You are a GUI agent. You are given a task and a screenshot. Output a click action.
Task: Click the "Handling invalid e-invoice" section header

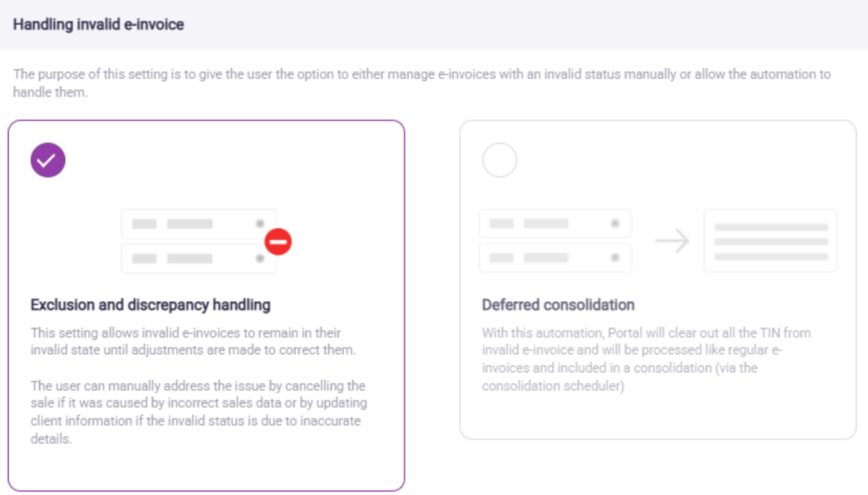[x=99, y=25]
